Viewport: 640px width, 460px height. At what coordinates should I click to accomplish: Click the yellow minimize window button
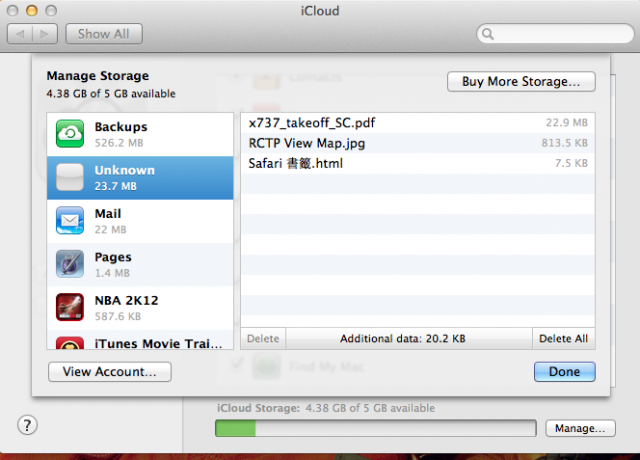(x=32, y=11)
